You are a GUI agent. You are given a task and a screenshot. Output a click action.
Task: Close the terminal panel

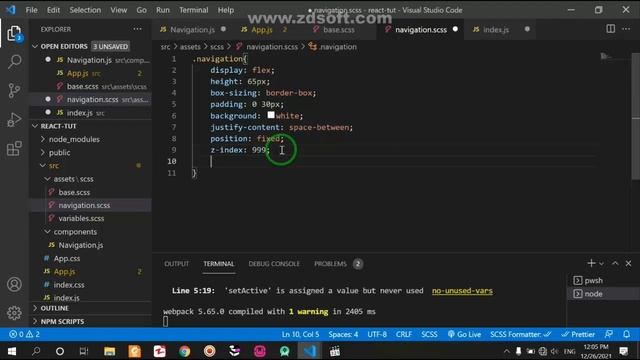629,263
